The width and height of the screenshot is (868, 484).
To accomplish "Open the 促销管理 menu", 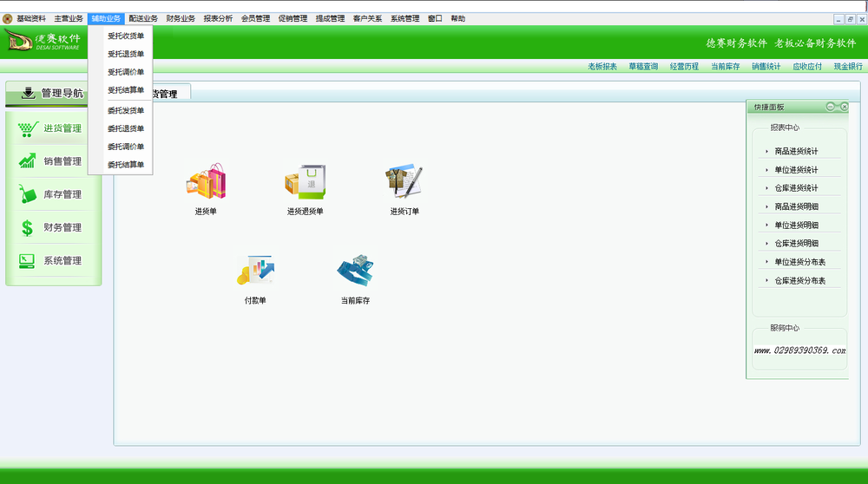I will [x=293, y=19].
